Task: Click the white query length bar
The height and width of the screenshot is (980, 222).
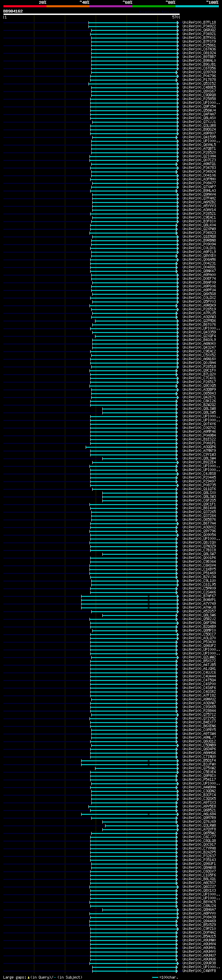Action: [91, 14]
